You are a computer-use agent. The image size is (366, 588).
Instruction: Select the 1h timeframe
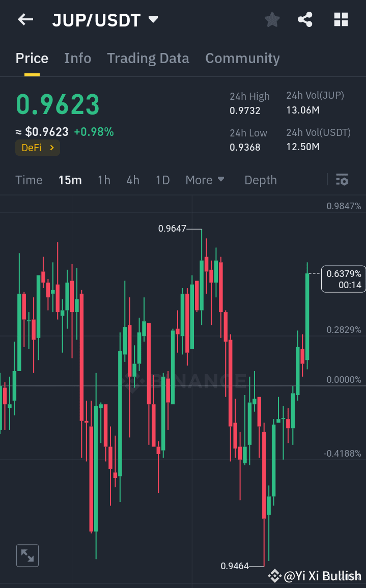[x=104, y=180]
